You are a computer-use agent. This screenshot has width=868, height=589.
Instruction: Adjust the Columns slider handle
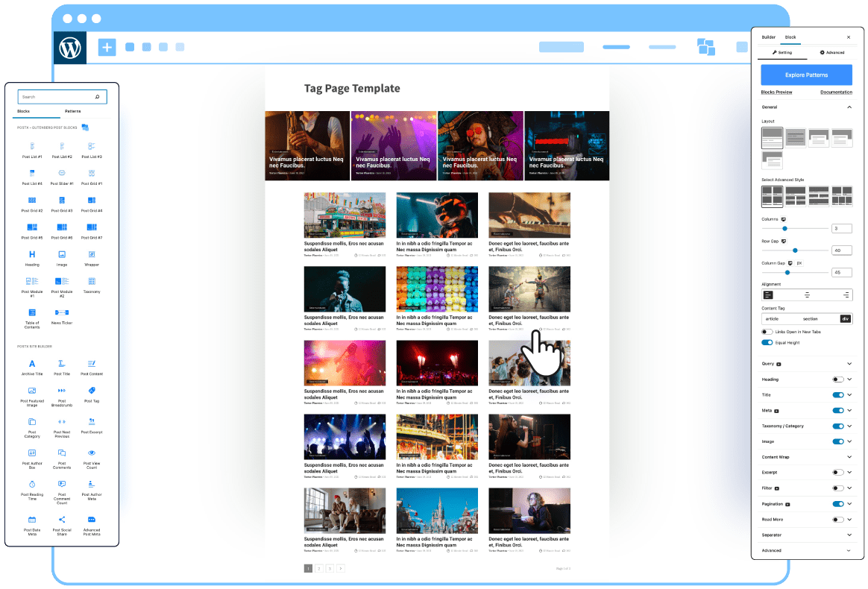[784, 228]
